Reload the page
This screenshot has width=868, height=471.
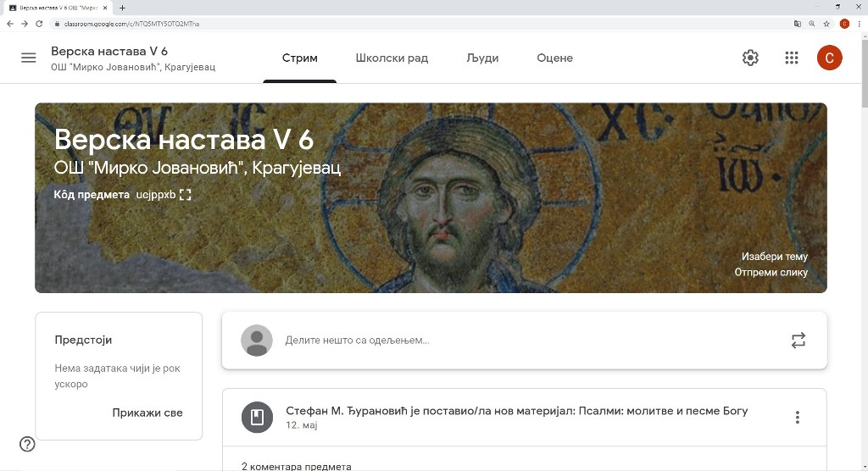39,24
